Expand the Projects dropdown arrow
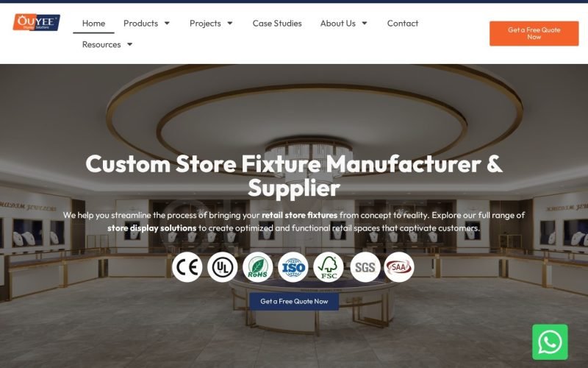Image resolution: width=588 pixels, height=368 pixels. (230, 24)
